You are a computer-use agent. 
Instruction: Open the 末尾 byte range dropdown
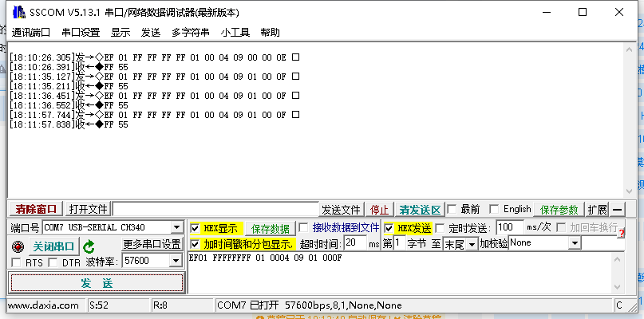(x=472, y=245)
